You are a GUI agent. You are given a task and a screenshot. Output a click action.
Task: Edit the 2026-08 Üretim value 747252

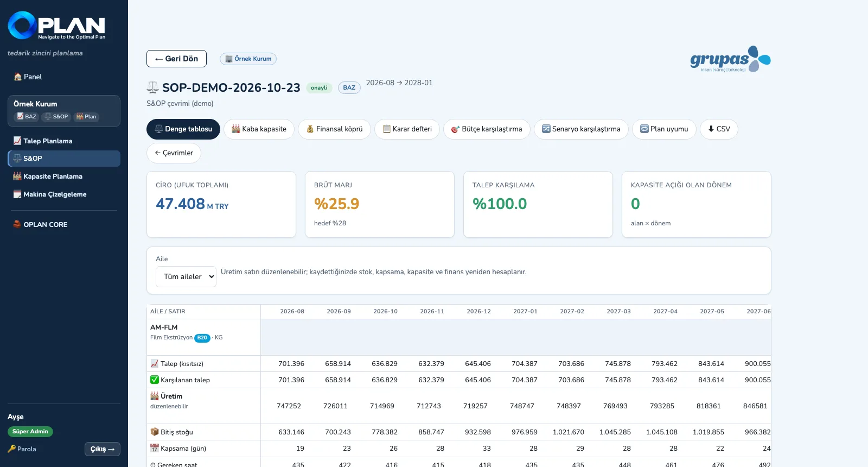[289, 406]
